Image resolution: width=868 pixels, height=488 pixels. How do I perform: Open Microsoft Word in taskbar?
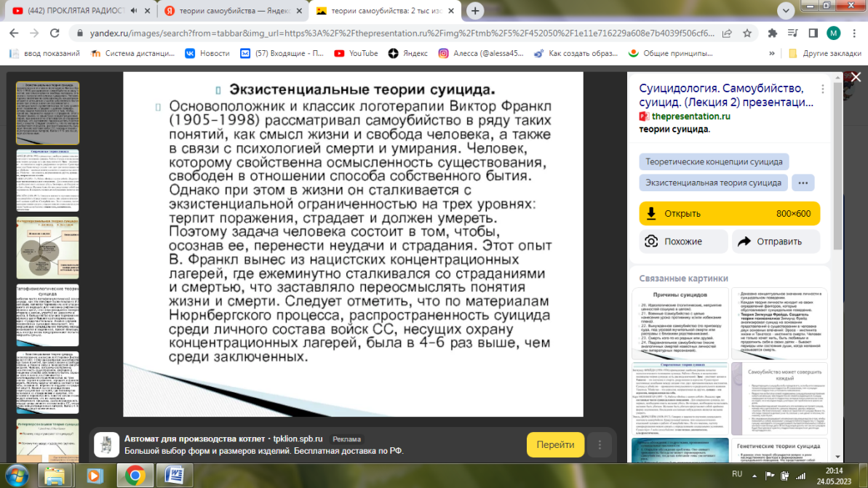click(x=175, y=476)
